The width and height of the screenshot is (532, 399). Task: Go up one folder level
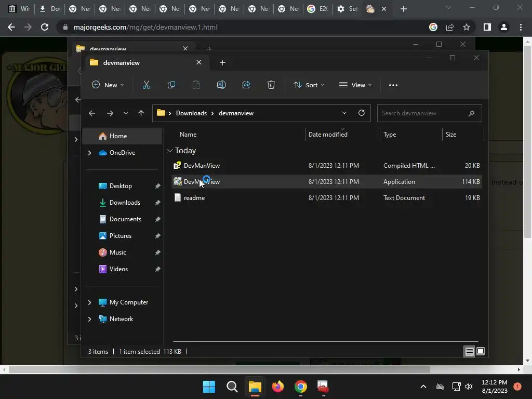[141, 113]
